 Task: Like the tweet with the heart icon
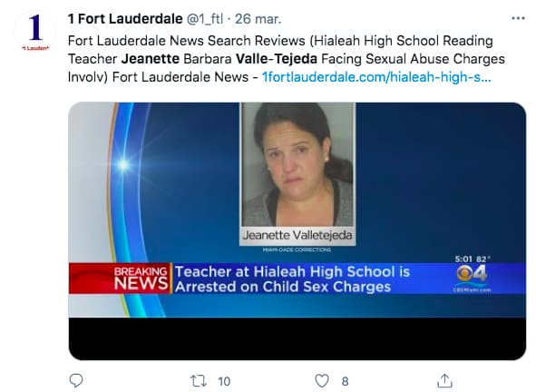(x=322, y=381)
